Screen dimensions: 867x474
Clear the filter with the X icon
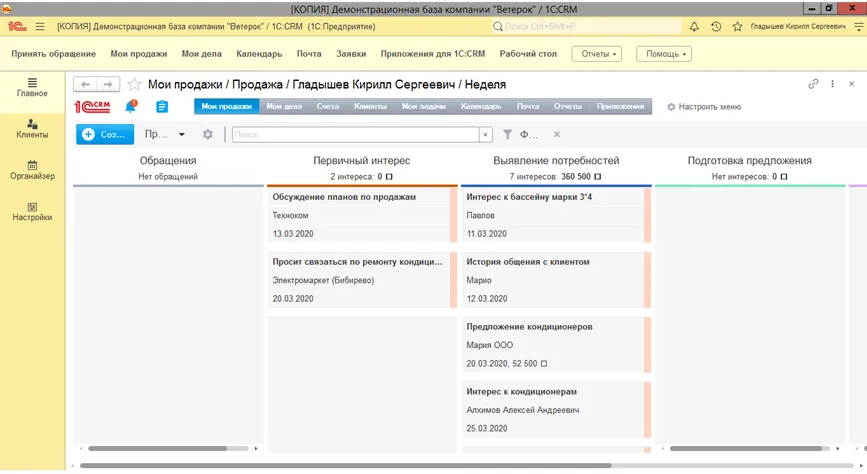tap(557, 134)
